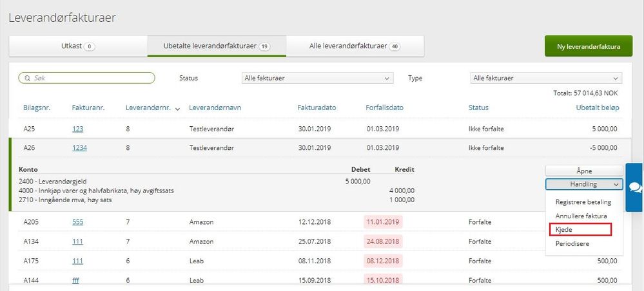The width and height of the screenshot is (644, 291).
Task: Open the Alle leverandørfakturaer tab
Action: click(354, 46)
